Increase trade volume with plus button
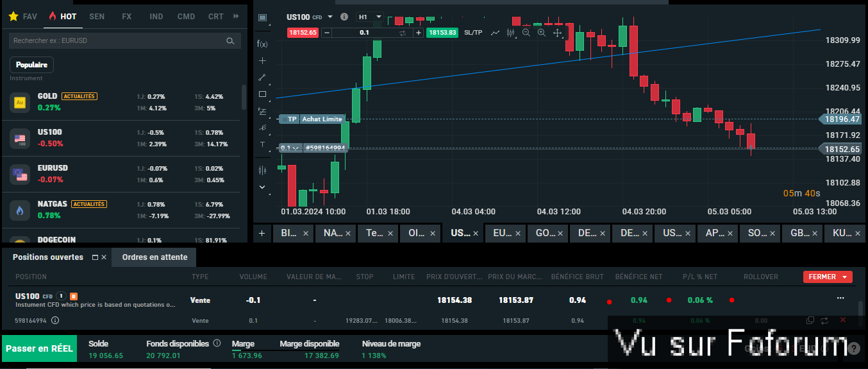 point(419,33)
